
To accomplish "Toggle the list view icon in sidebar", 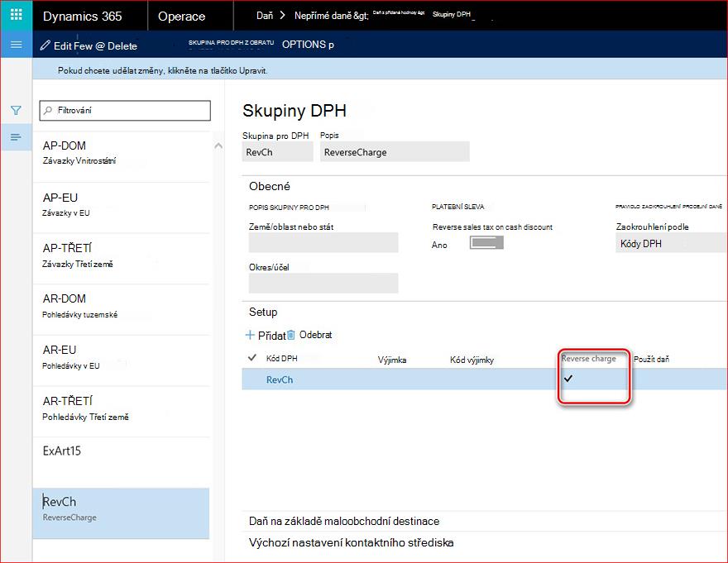I will tap(17, 137).
